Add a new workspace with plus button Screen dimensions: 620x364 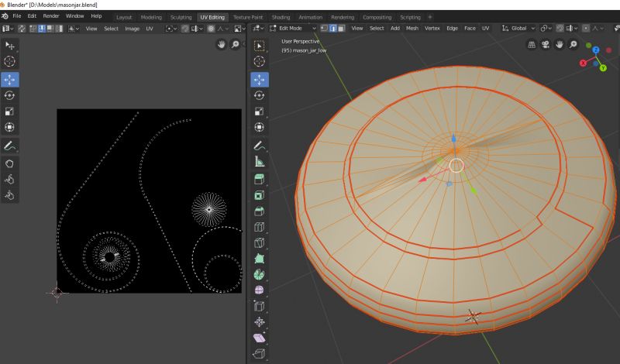click(x=430, y=17)
